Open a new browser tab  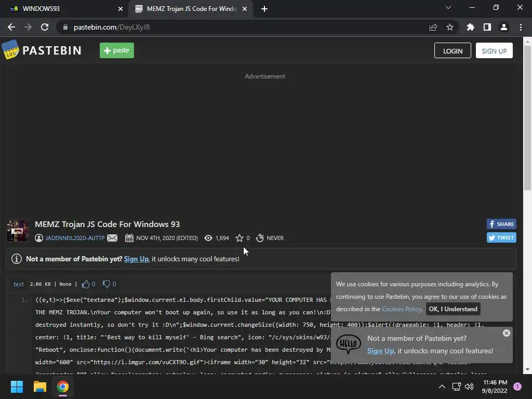264,9
